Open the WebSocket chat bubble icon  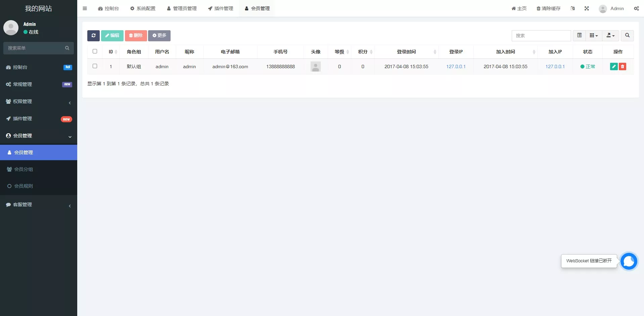(x=629, y=261)
